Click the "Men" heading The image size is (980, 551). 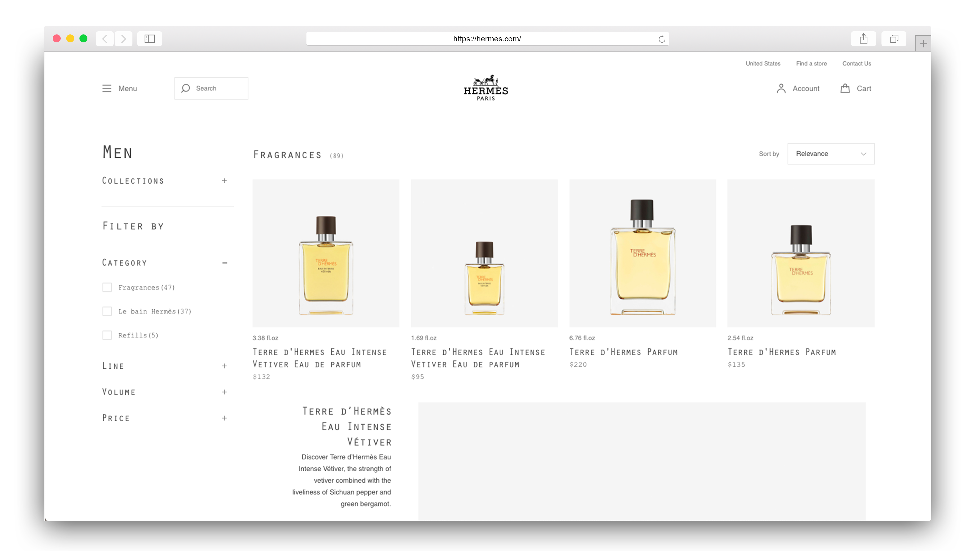click(117, 152)
